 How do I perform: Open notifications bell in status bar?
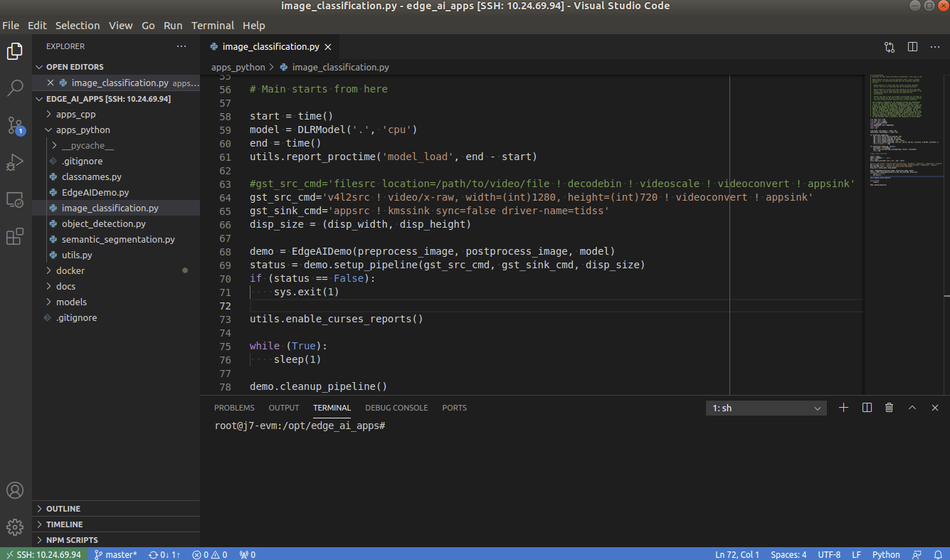pyautogui.click(x=936, y=554)
